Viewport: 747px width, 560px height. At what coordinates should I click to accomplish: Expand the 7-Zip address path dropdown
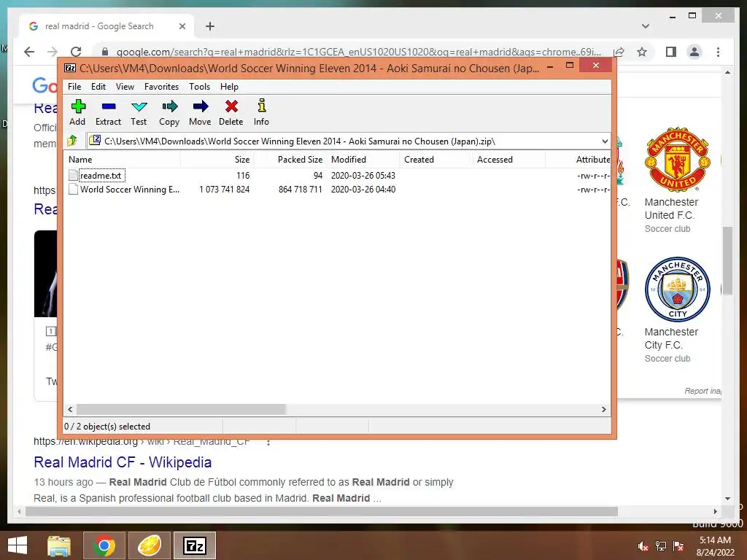coord(605,141)
